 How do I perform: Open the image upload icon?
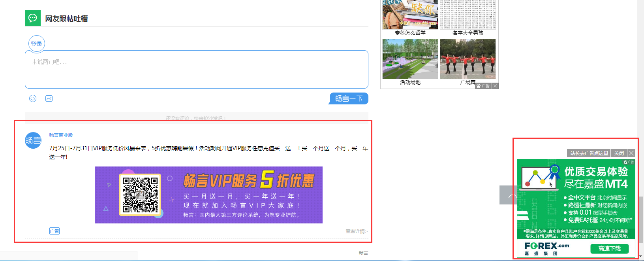point(49,98)
